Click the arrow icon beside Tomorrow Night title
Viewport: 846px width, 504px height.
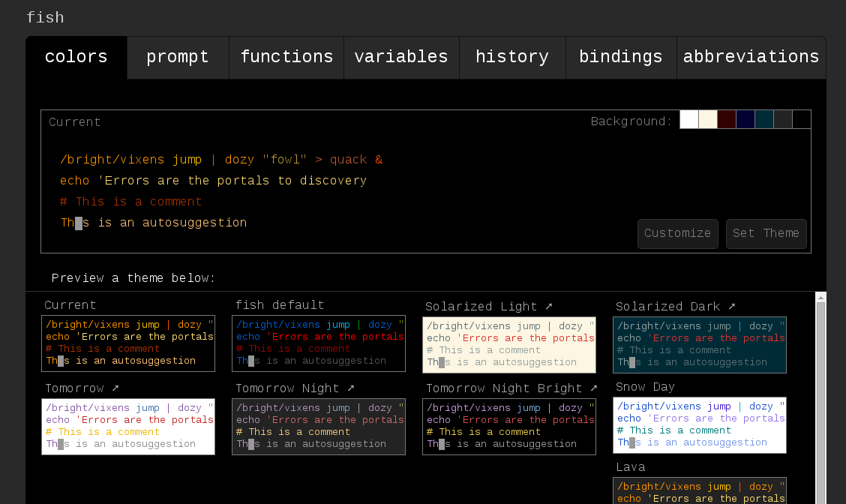coord(351,388)
